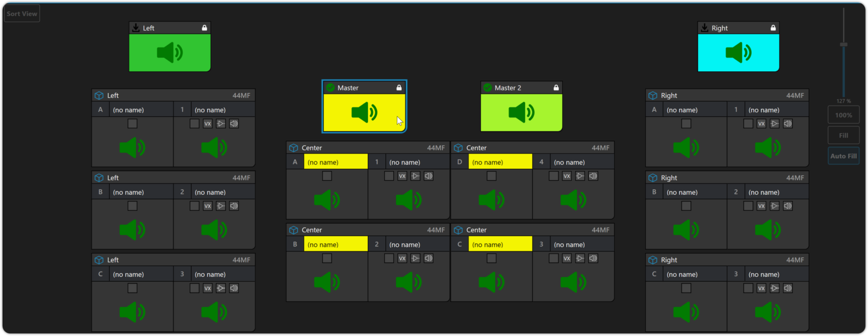868x336 pixels.
Task: Click the amplifier triangle icon on Center output 2
Action: 415,259
